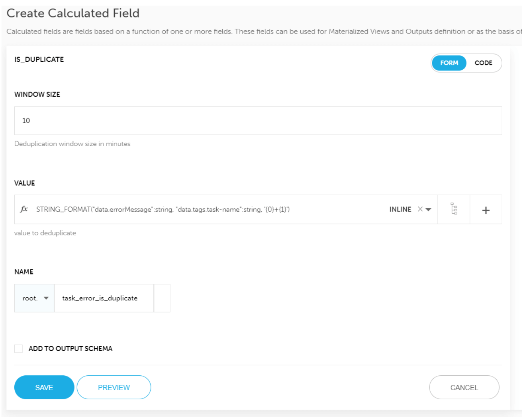Viewport: 525px width, 420px height.
Task: Preview the calculated field
Action: [x=114, y=387]
